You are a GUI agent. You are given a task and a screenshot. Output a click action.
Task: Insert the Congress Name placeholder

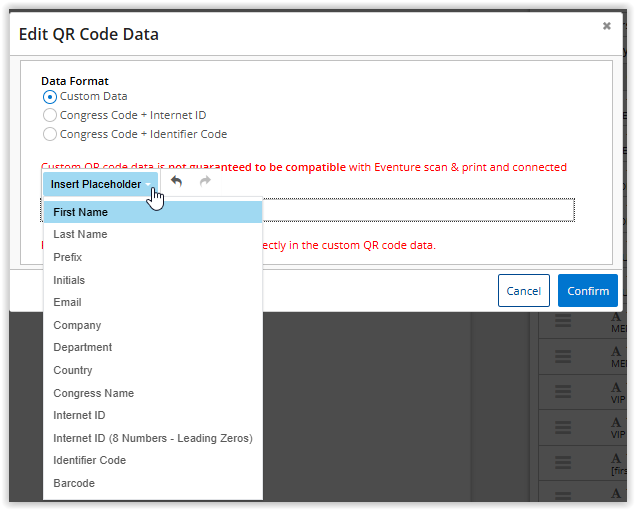tap(93, 393)
